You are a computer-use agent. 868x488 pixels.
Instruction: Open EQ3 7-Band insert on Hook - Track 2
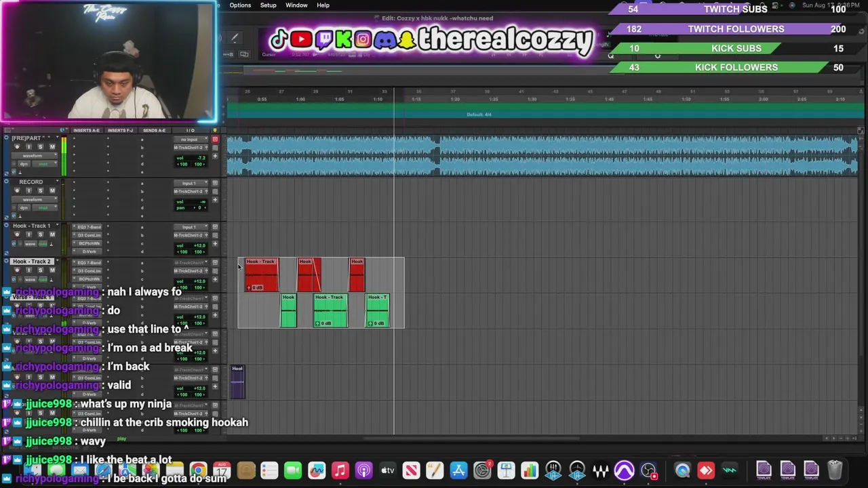(87, 263)
